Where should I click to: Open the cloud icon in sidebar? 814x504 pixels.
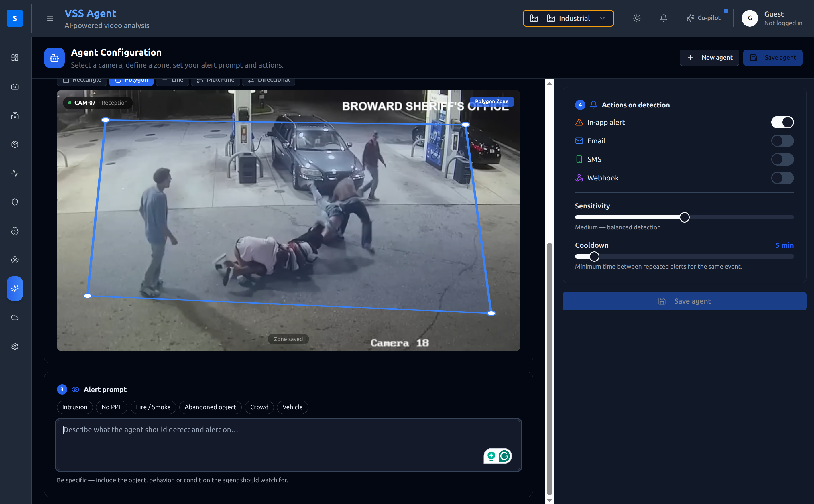pos(15,317)
